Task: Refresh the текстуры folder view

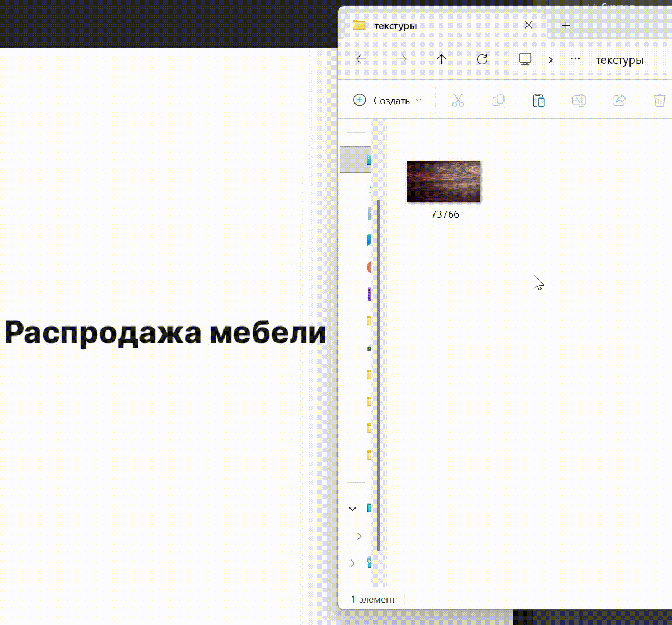Action: (x=482, y=59)
